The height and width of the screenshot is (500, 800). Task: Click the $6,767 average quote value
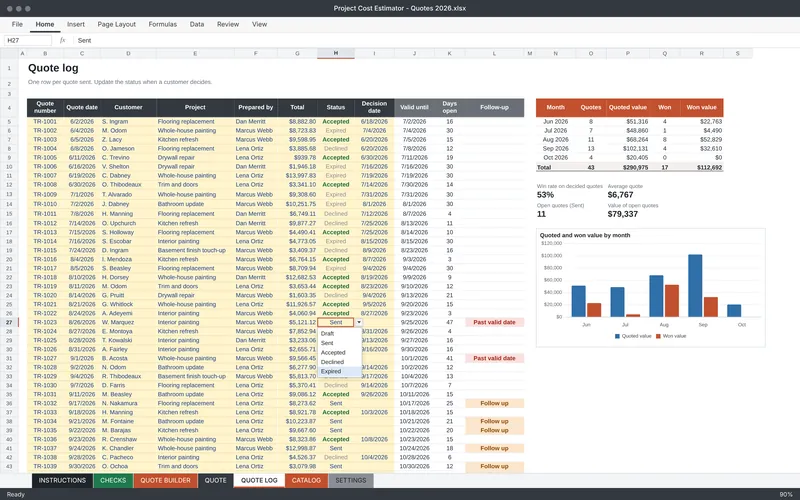[x=620, y=195]
